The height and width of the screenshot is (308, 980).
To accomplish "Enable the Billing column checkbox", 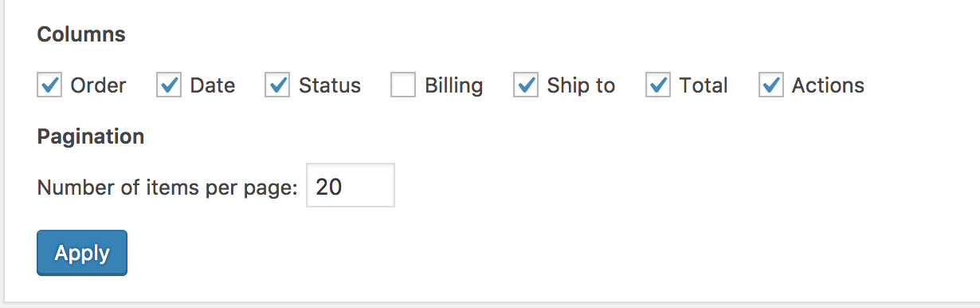I will 403,85.
